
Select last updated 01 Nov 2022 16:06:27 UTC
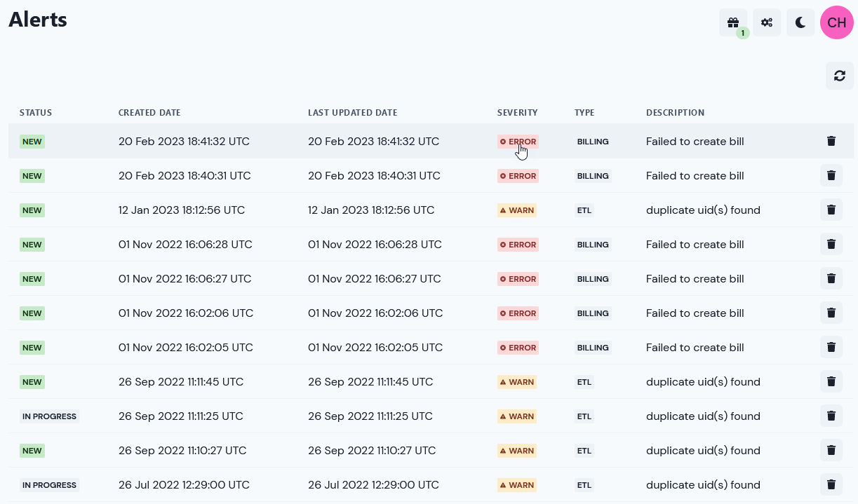coord(375,279)
